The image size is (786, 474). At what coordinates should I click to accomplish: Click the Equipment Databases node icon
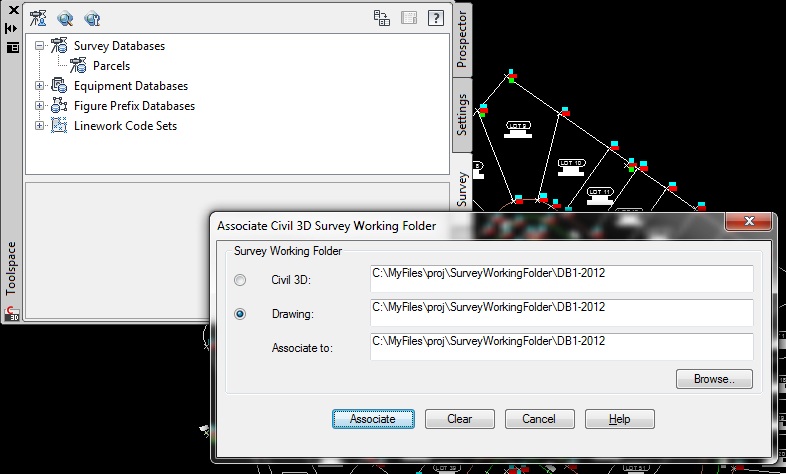coord(59,85)
